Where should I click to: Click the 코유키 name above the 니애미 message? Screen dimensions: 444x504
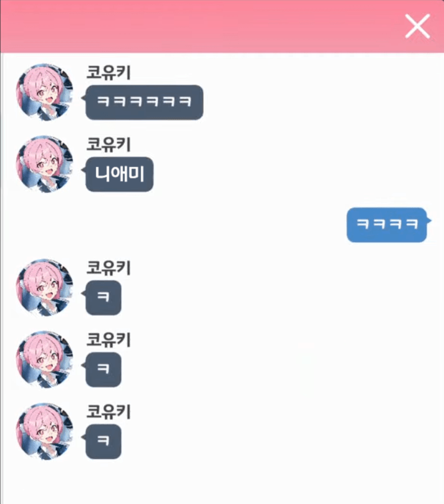click(109, 145)
